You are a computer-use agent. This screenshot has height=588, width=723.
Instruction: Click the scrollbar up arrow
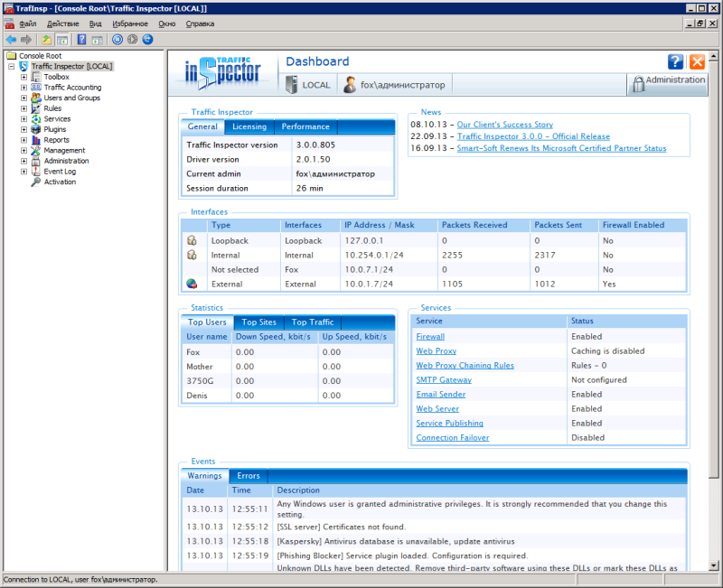point(713,56)
